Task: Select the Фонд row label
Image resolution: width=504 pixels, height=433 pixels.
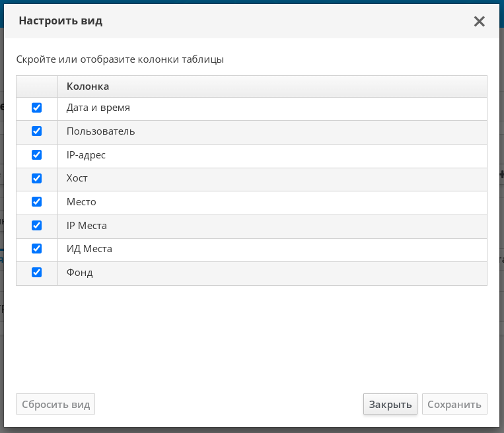Action: [x=79, y=273]
